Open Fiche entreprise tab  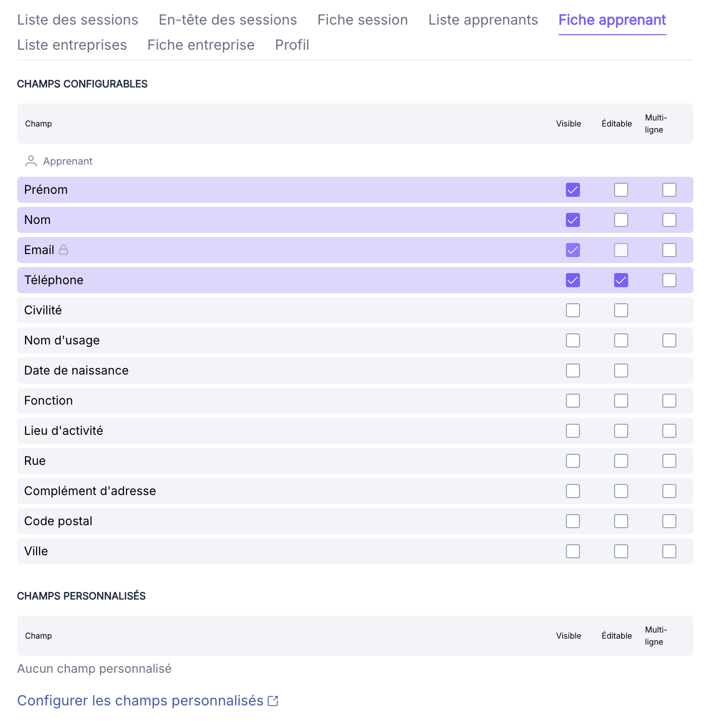pyautogui.click(x=201, y=45)
